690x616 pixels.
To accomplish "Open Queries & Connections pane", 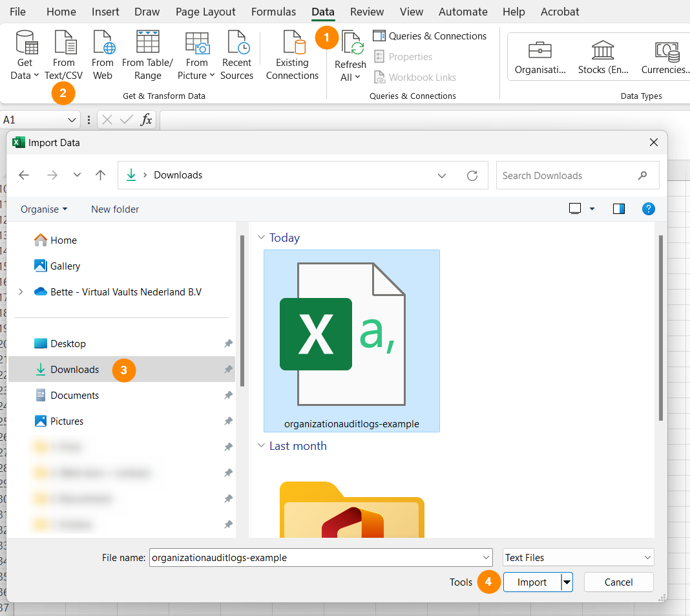I will 430,36.
